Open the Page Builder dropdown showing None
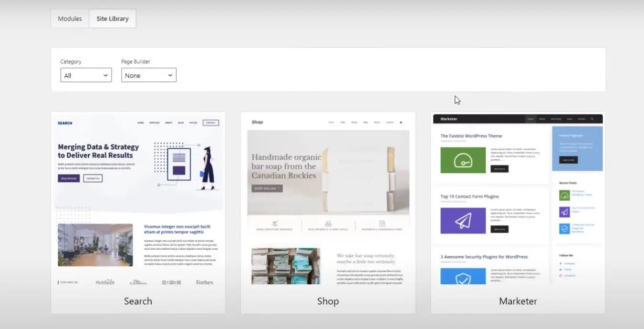644x329 pixels. [149, 75]
